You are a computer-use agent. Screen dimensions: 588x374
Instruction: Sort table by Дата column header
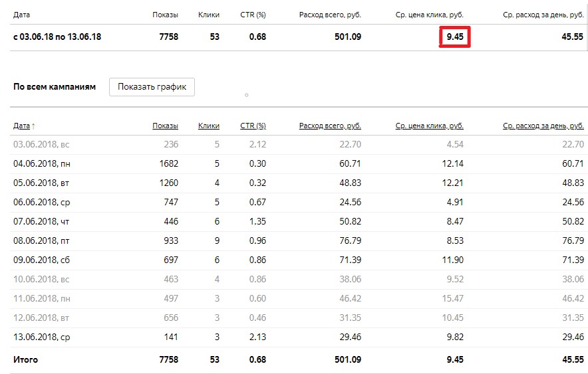pos(21,126)
